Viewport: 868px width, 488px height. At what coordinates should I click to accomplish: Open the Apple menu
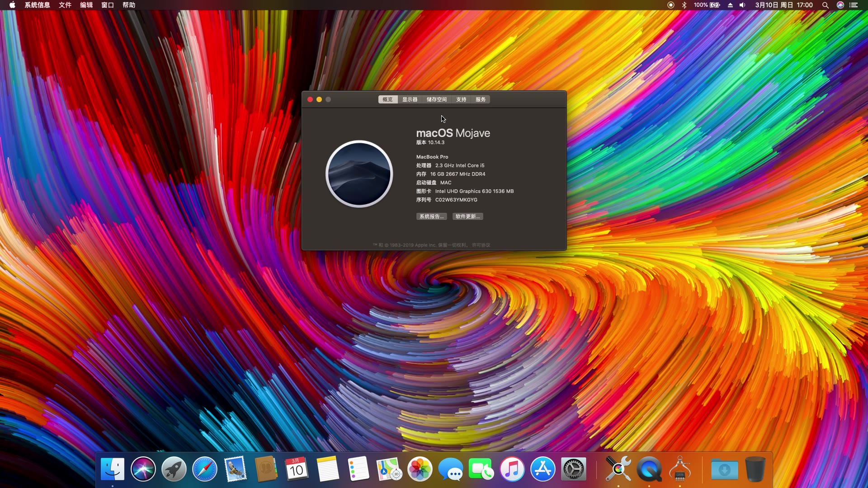tap(12, 5)
